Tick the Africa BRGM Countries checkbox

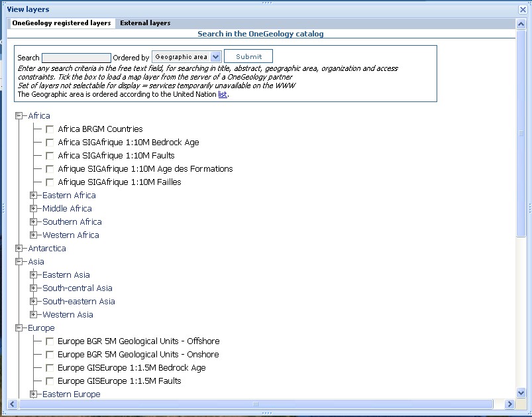(50, 129)
